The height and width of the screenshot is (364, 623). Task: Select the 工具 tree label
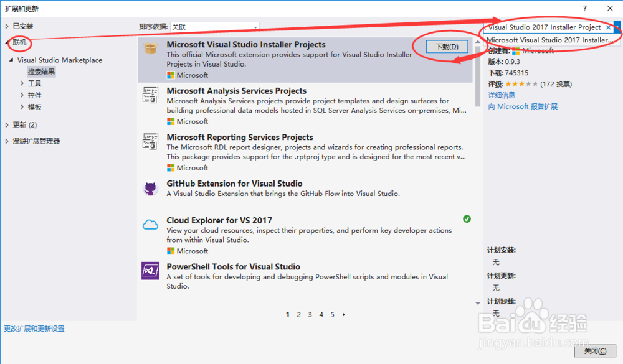pyautogui.click(x=34, y=83)
